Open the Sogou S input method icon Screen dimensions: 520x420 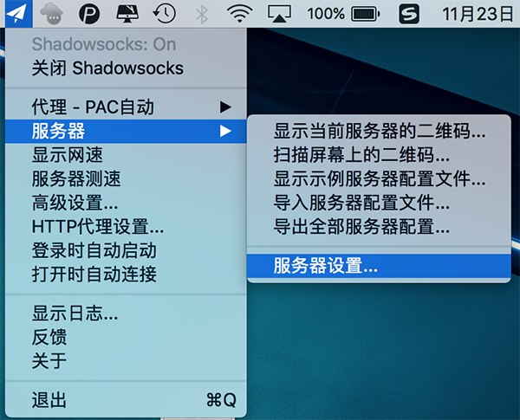pyautogui.click(x=409, y=14)
